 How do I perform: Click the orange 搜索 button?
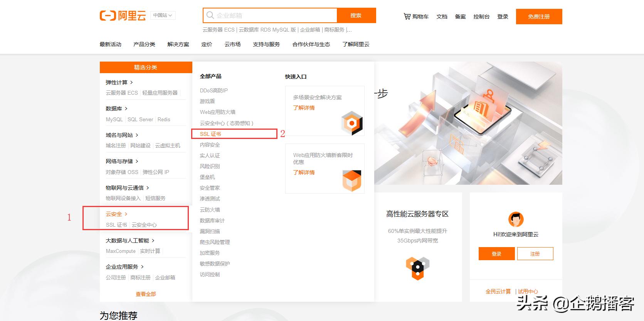click(356, 15)
